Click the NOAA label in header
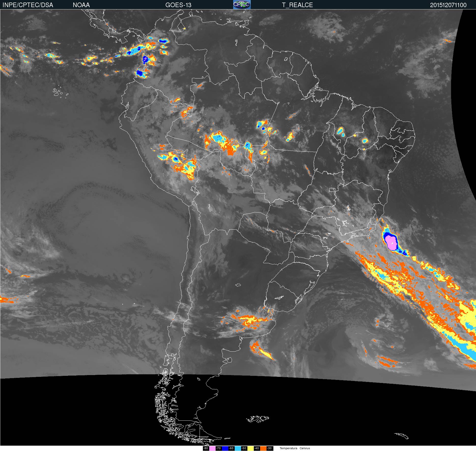 pos(81,5)
